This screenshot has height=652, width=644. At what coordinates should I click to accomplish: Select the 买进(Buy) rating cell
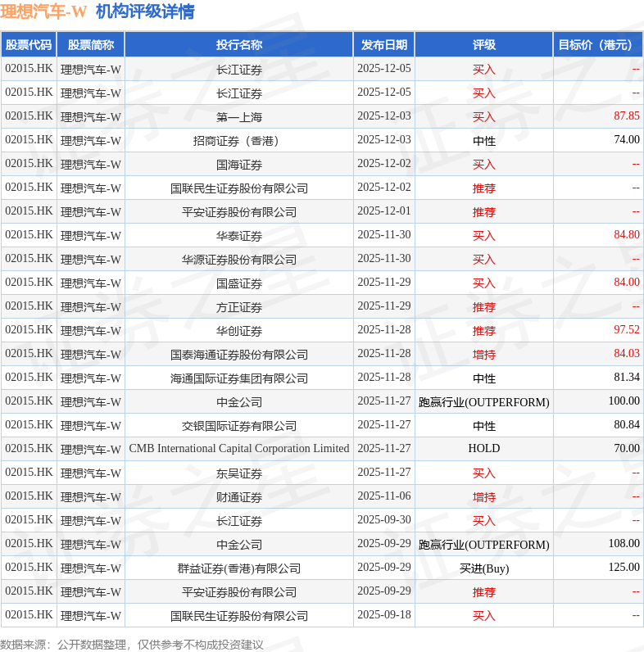coord(483,568)
